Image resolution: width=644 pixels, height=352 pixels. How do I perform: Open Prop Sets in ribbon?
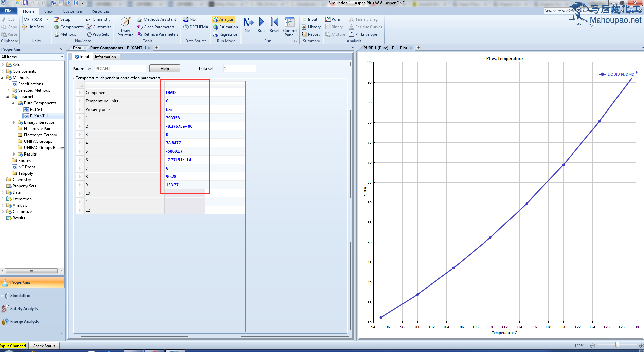click(98, 34)
